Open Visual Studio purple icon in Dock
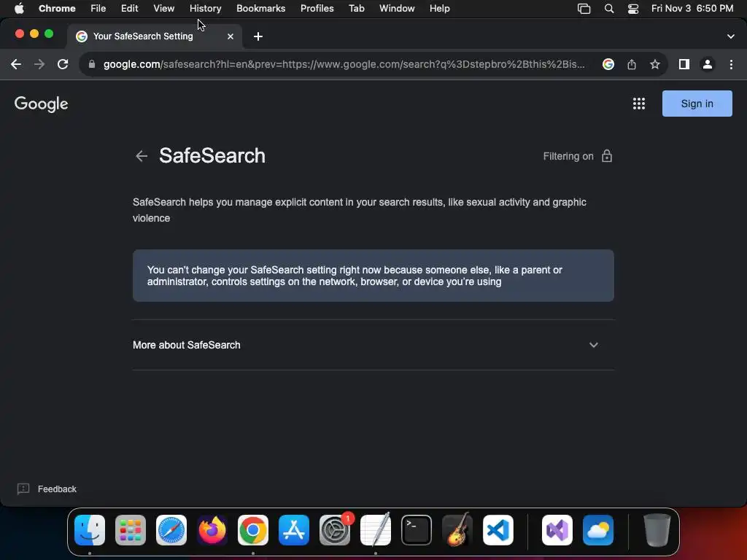This screenshot has width=747, height=560. 557,530
